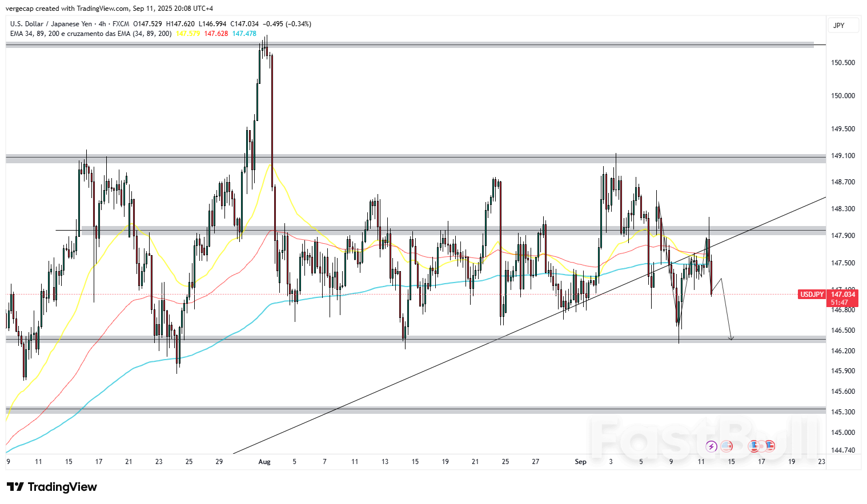Click the change value −0.495 (−0.34%)
This screenshot has height=504, width=867.
coord(287,24)
